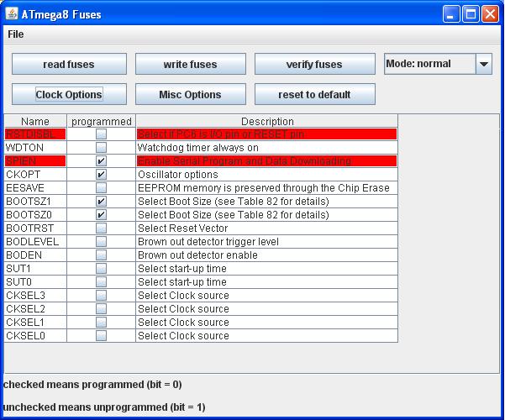Check the SUT0 fuse checkbox
The height and width of the screenshot is (420, 505).
tap(101, 282)
